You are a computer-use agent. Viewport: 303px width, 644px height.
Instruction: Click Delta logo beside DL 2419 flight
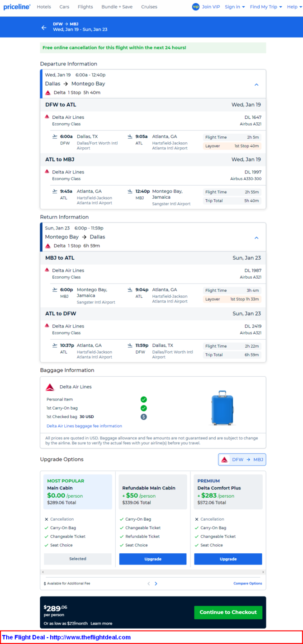pyautogui.click(x=47, y=326)
